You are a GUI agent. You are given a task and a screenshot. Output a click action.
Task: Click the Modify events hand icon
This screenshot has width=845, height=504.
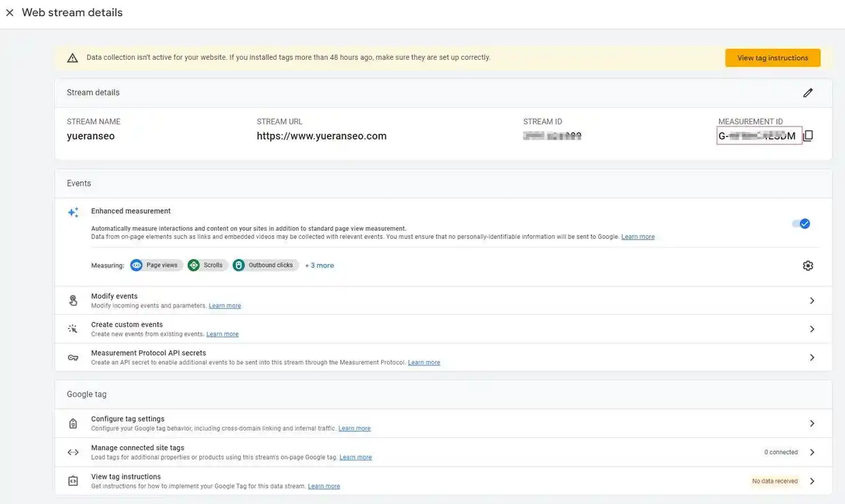73,301
